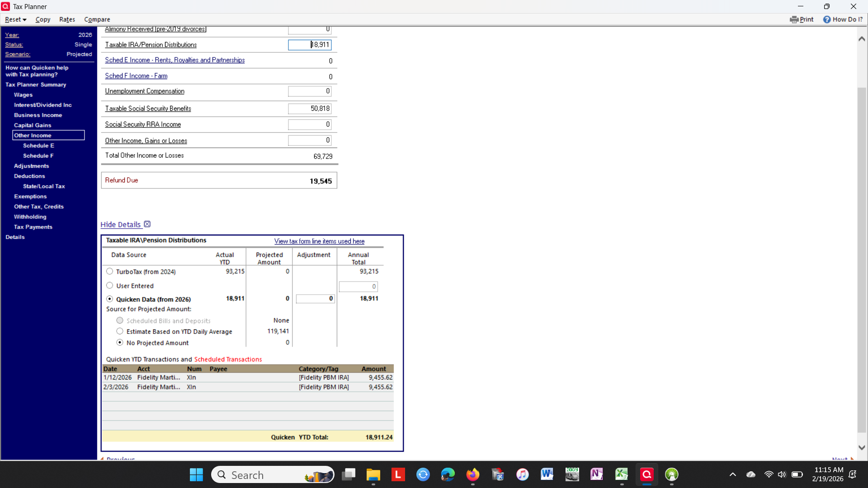The width and height of the screenshot is (868, 488).
Task: Open the Compare menu
Action: point(97,19)
